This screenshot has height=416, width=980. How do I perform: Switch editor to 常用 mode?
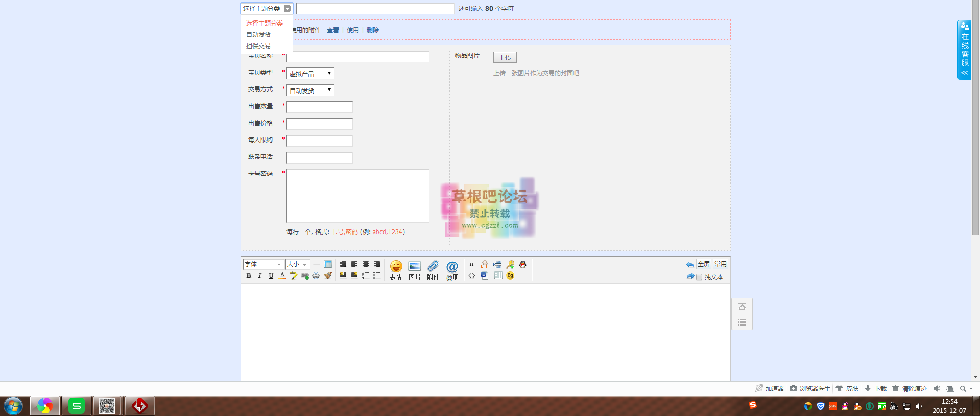point(721,264)
